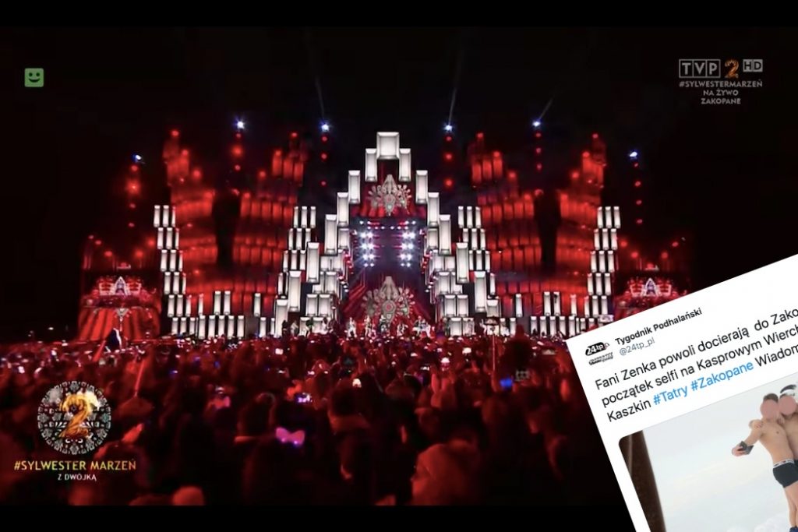Screen dimensions: 798x532
Task: Click the green smiley face icon
Action: 34,77
